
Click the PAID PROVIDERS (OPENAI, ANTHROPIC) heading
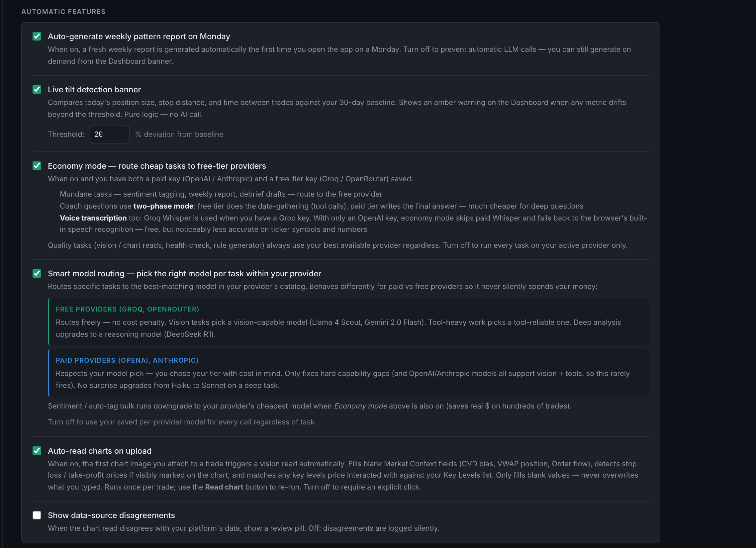pyautogui.click(x=127, y=360)
